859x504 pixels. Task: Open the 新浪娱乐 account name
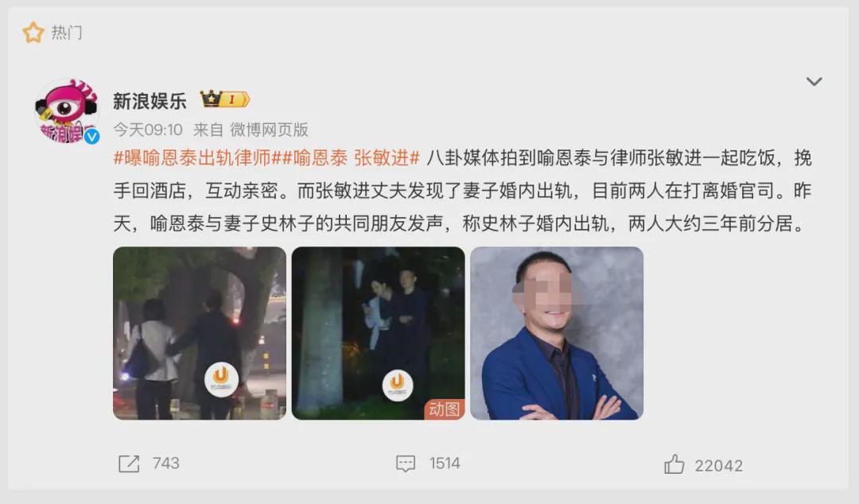[x=150, y=101]
